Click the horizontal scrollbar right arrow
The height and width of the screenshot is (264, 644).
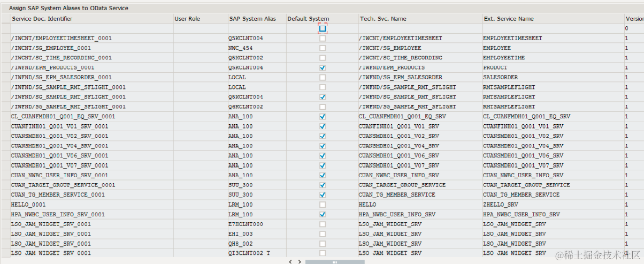(300, 262)
